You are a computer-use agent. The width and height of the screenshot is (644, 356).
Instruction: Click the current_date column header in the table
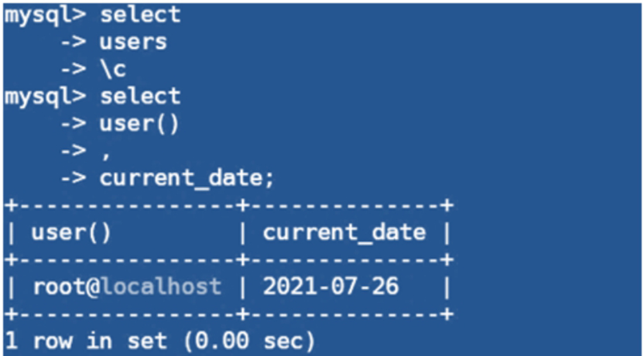pyautogui.click(x=344, y=232)
